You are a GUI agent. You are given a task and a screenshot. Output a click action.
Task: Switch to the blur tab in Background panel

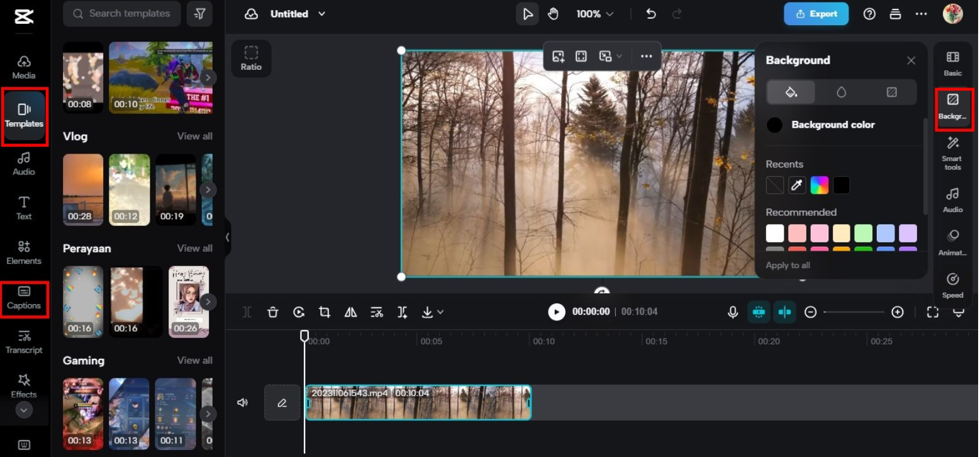point(842,92)
